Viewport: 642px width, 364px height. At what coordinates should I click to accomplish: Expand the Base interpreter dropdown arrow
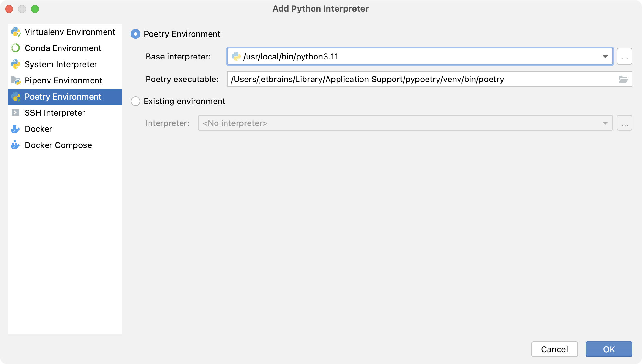click(605, 57)
